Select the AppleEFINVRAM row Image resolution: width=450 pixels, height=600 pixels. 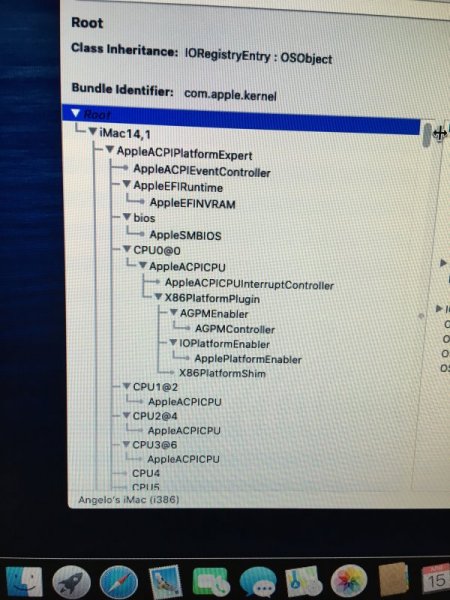point(192,203)
